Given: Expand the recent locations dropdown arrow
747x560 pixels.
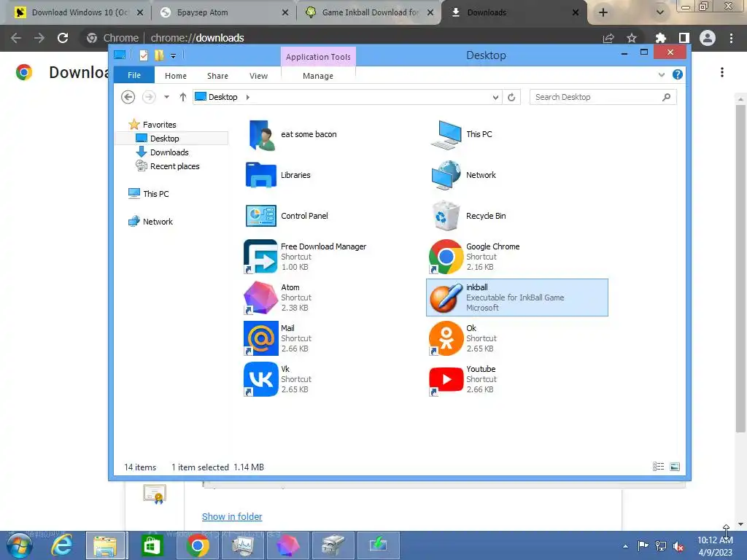Looking at the screenshot, I should click(x=166, y=97).
